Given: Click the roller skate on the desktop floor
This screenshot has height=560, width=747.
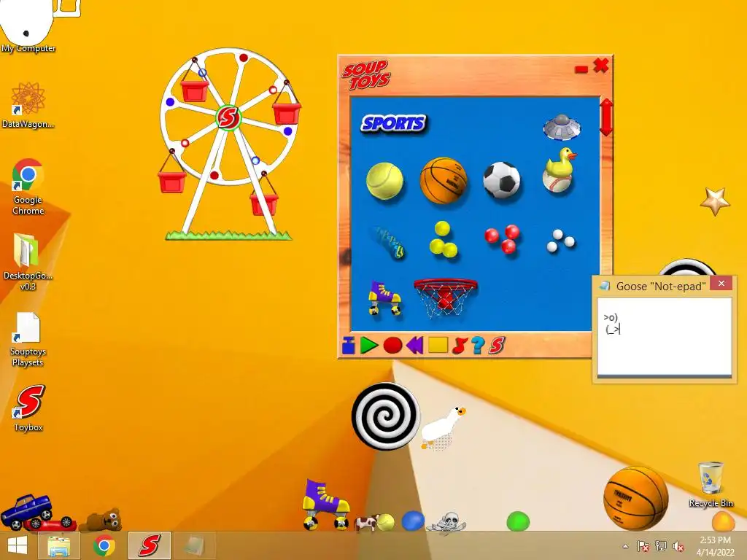Looking at the screenshot, I should click(x=326, y=505).
